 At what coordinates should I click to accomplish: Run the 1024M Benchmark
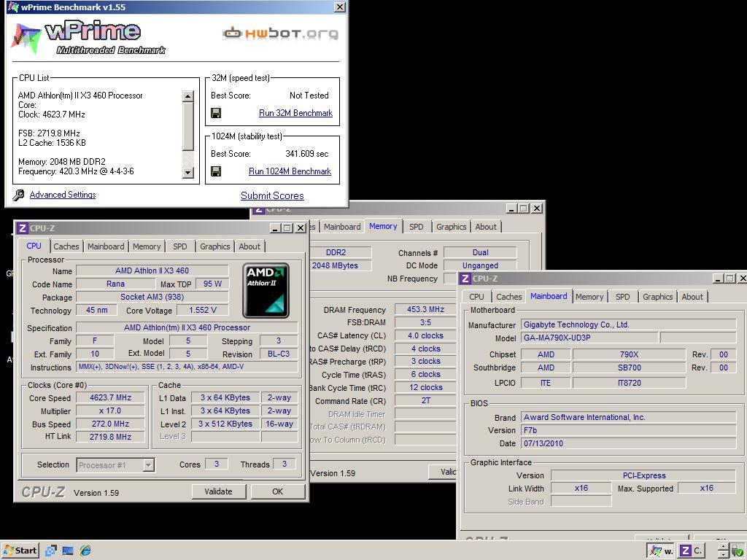pyautogui.click(x=290, y=171)
